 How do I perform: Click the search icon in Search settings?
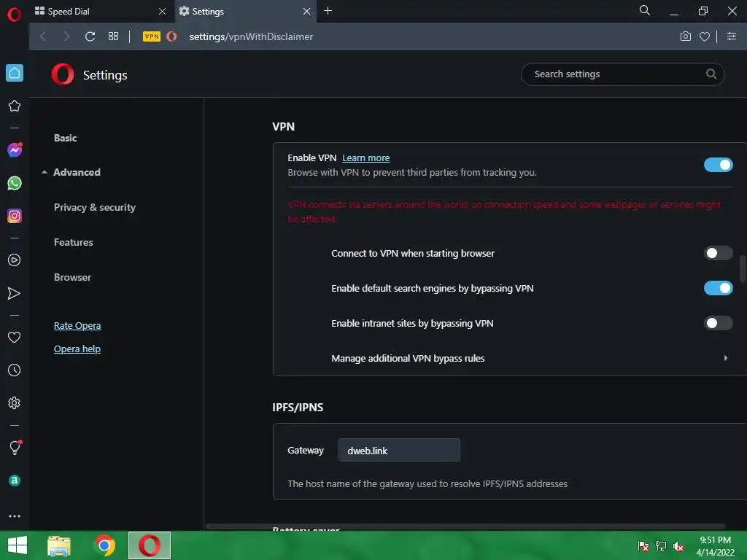[711, 74]
